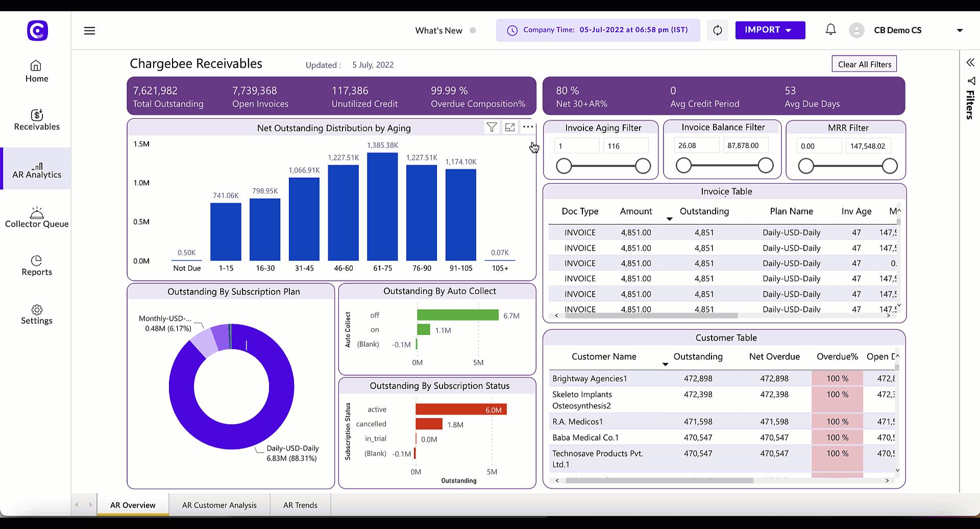
Task: Click Inv Age column header
Action: [x=856, y=211]
